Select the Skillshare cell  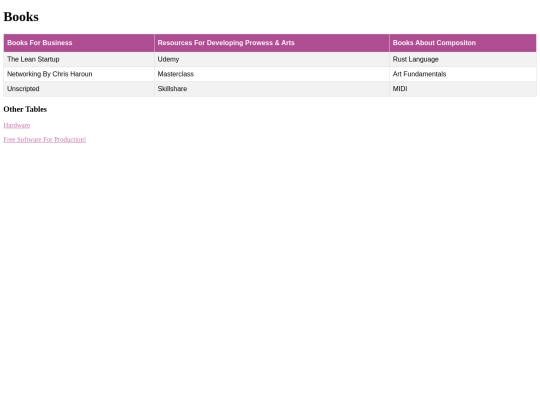272,89
